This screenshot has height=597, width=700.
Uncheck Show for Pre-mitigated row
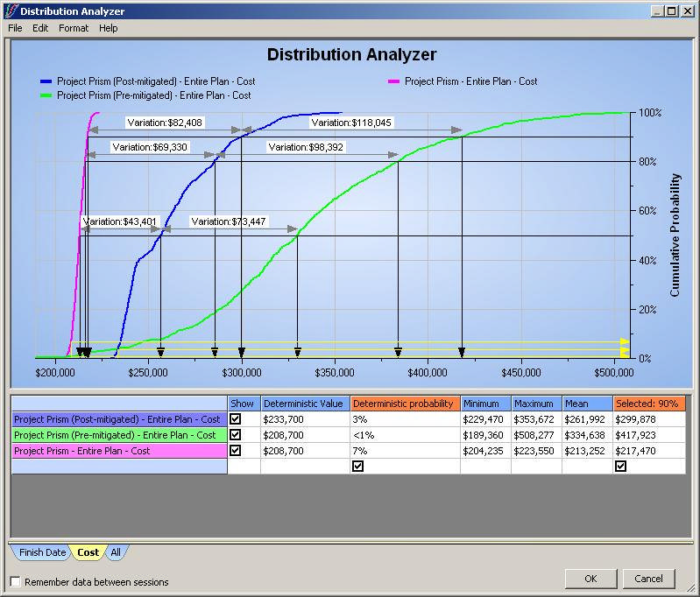236,434
